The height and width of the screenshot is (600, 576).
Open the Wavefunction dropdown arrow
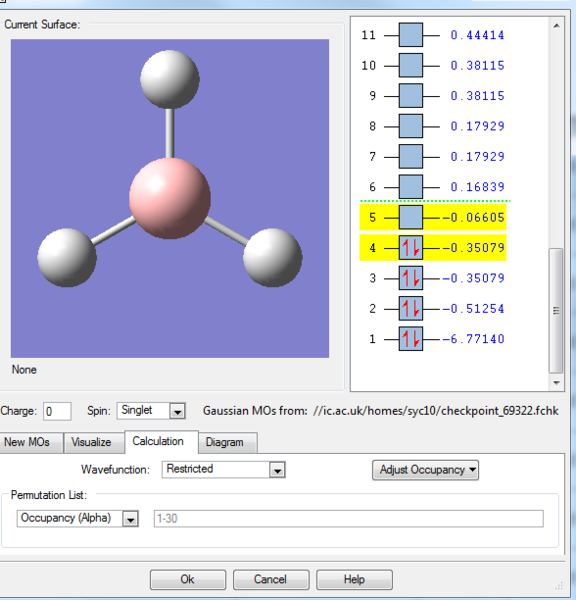pyautogui.click(x=277, y=470)
